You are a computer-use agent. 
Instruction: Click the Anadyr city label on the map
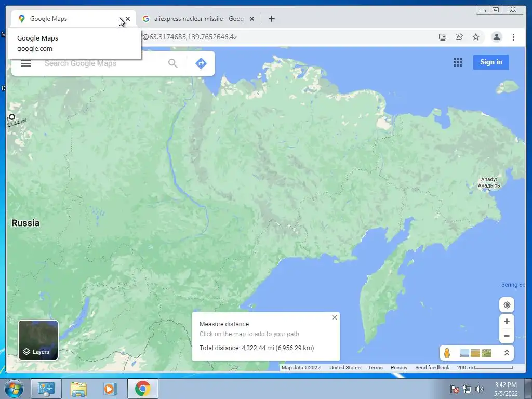click(x=489, y=182)
